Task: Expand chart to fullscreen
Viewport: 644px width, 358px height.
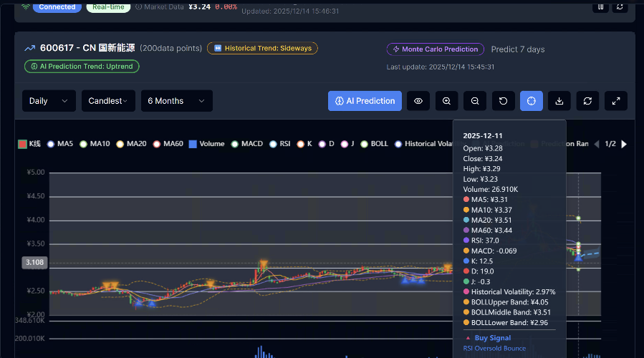Action: click(616, 101)
